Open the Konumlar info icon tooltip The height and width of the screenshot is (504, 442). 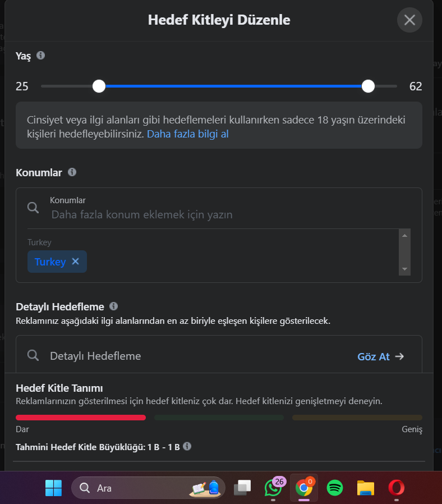pyautogui.click(x=72, y=172)
